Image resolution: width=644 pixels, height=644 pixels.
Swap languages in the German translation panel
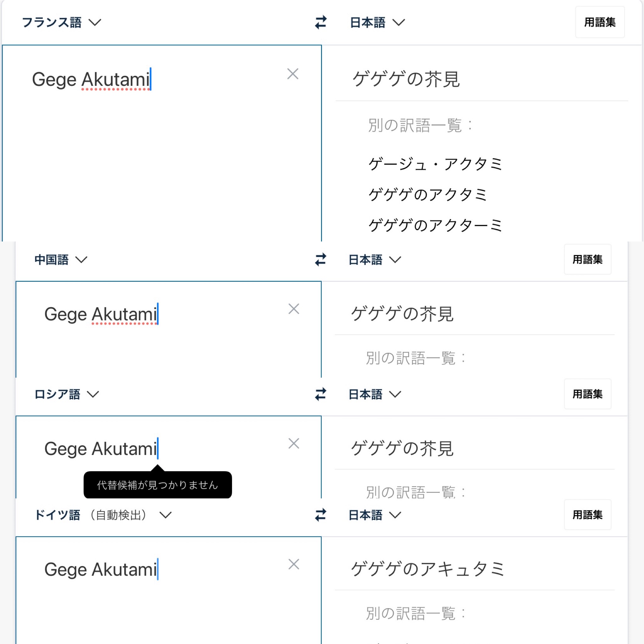click(x=321, y=515)
